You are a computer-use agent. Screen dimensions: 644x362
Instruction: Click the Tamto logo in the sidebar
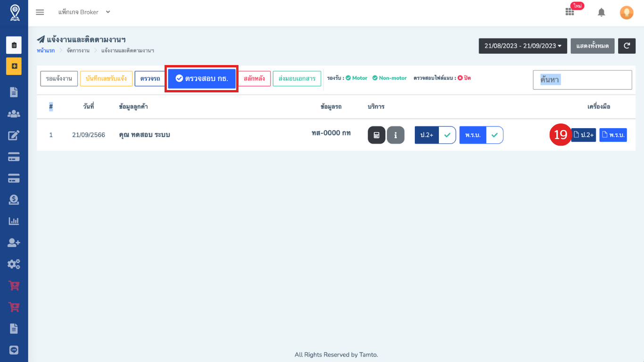click(15, 13)
